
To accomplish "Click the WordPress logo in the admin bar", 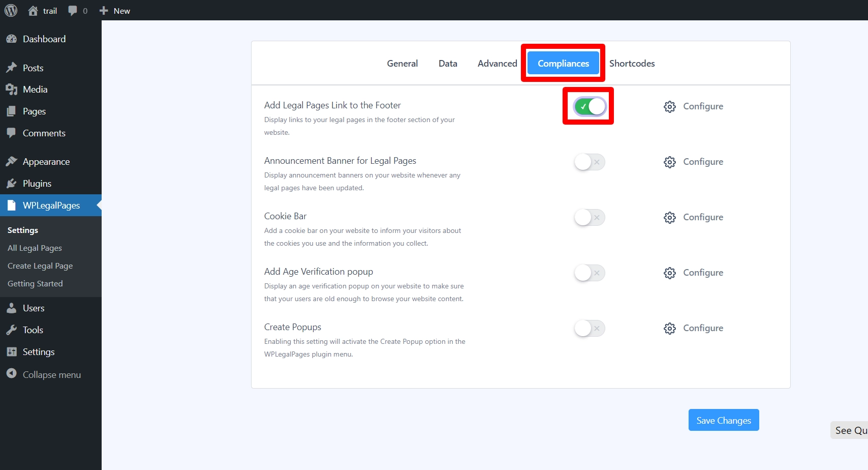I will tap(11, 10).
